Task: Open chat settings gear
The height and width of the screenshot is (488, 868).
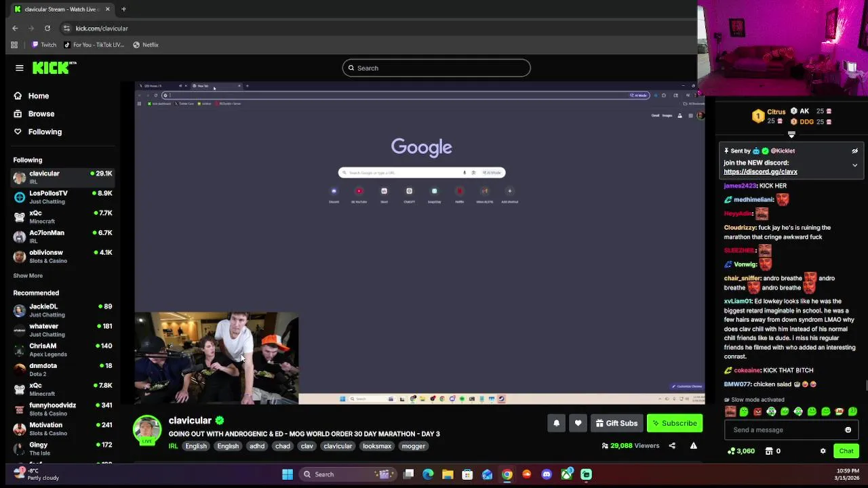Action: pos(823,451)
